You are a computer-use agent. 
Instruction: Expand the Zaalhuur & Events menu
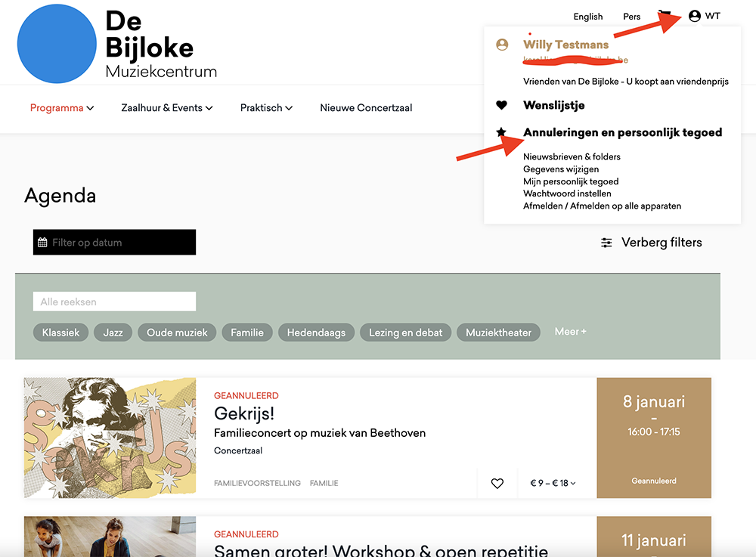pos(166,108)
